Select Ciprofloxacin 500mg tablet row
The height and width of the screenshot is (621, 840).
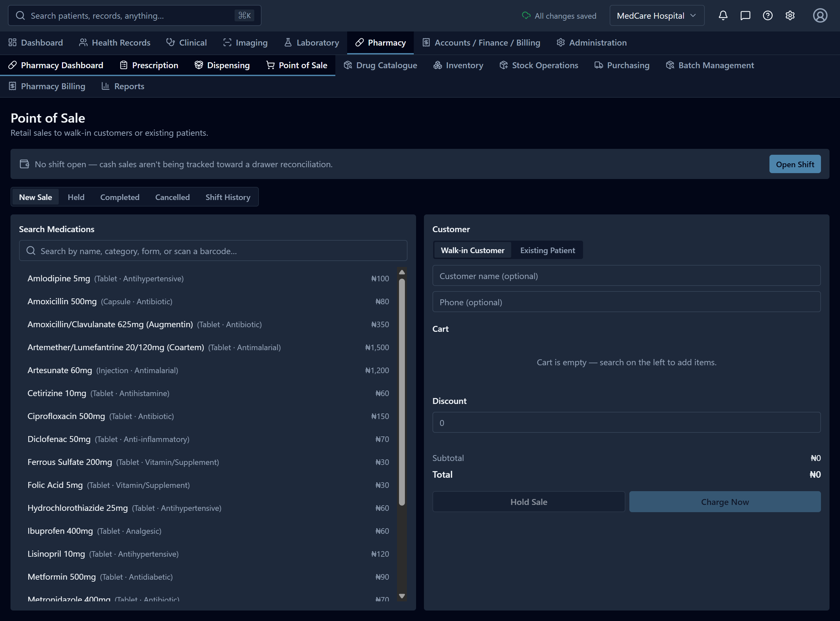[208, 416]
